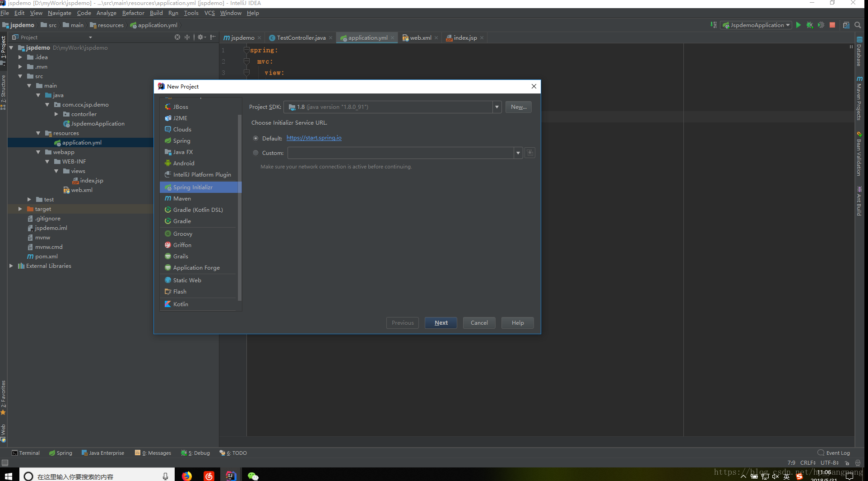Click the project type list scrollbar
Image resolution: width=868 pixels, height=481 pixels.
(240, 208)
